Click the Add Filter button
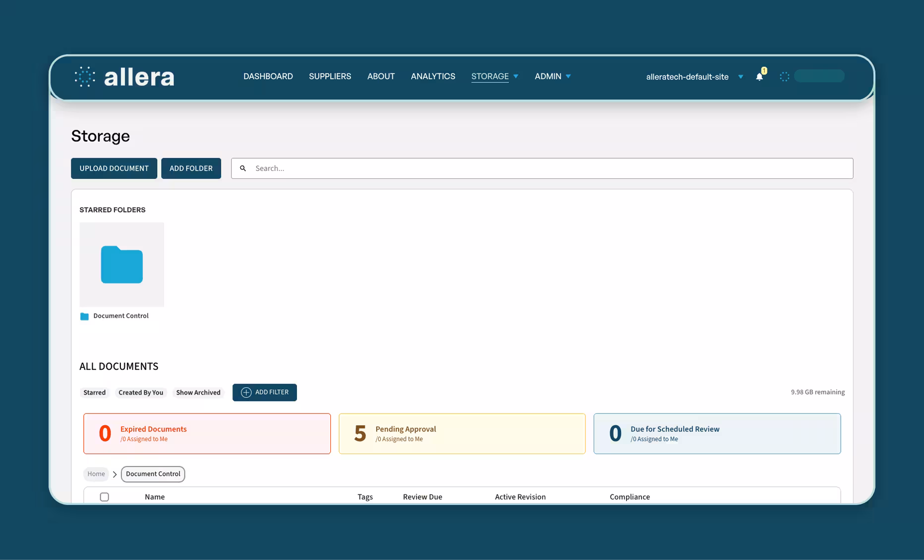 click(x=265, y=392)
